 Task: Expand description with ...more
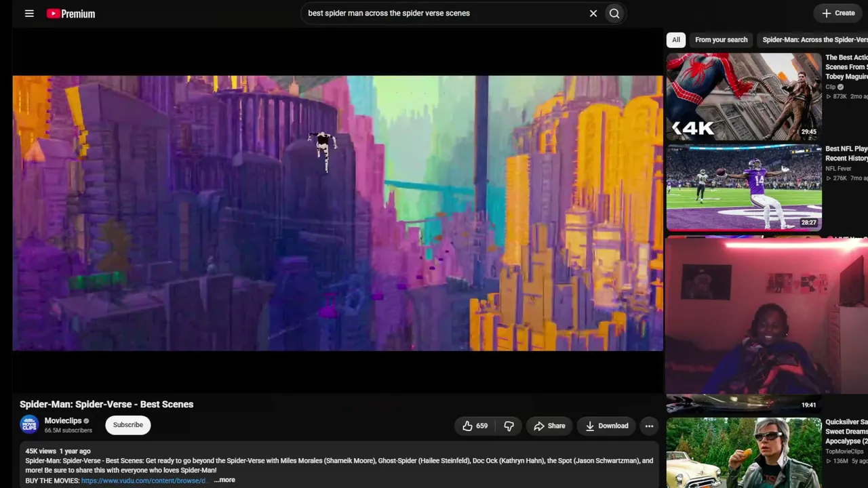coord(224,480)
